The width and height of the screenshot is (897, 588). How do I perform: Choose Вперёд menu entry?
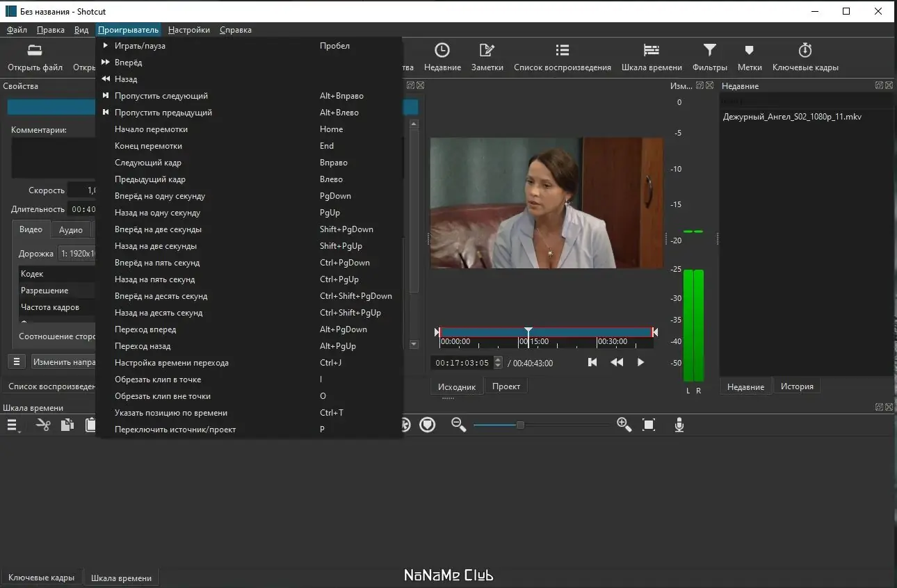click(249, 63)
